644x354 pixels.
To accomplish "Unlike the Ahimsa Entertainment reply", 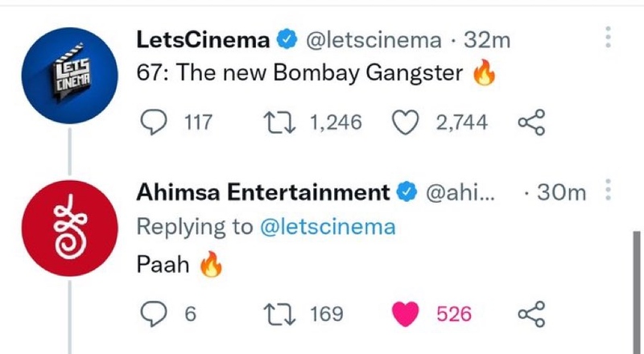I will pyautogui.click(x=402, y=314).
